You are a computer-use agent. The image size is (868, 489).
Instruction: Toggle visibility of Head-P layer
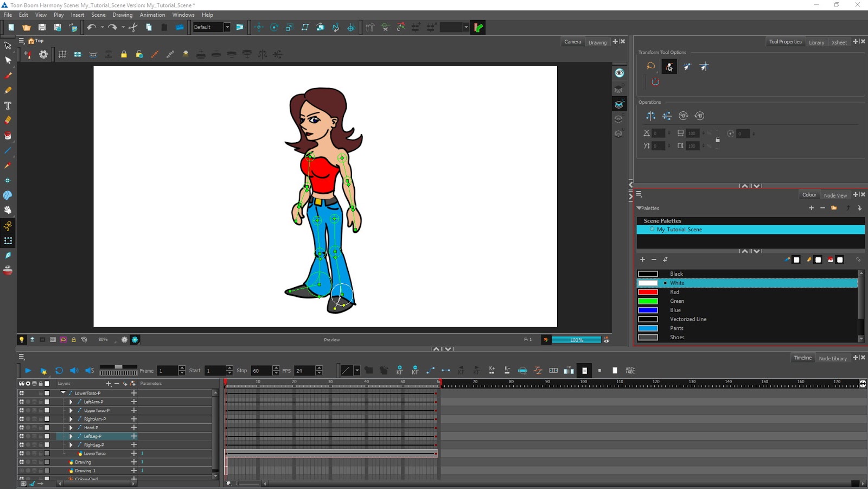click(22, 428)
